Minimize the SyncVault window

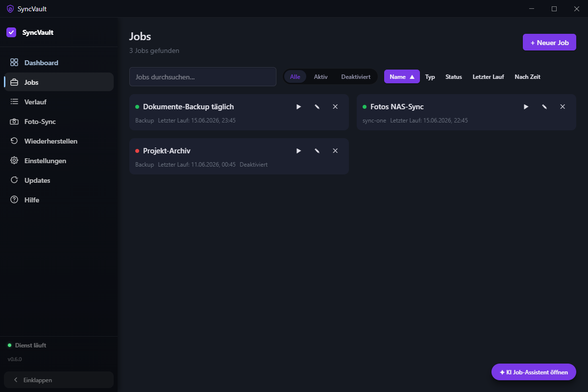pyautogui.click(x=532, y=9)
